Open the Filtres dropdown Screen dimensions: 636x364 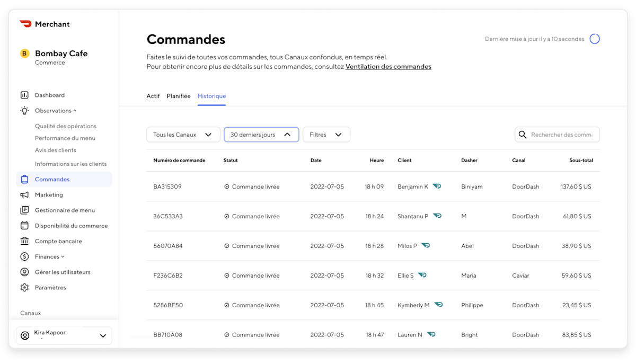click(x=326, y=135)
